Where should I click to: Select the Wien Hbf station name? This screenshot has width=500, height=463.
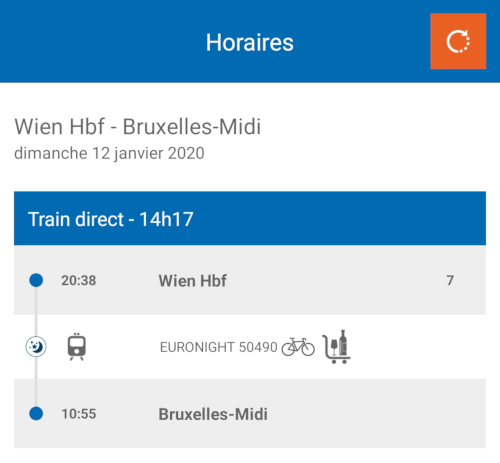(x=193, y=281)
